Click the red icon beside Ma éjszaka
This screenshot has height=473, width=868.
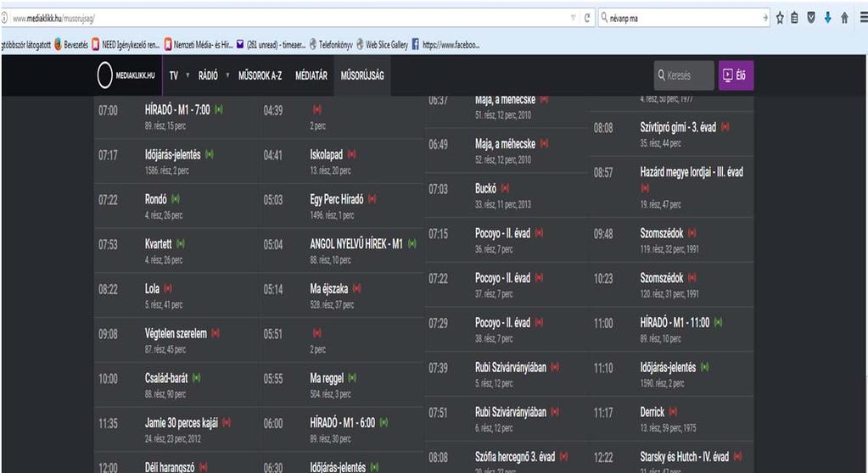(x=356, y=288)
